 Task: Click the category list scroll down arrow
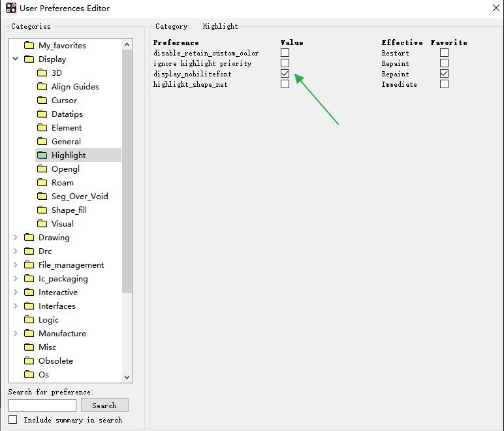pyautogui.click(x=127, y=377)
